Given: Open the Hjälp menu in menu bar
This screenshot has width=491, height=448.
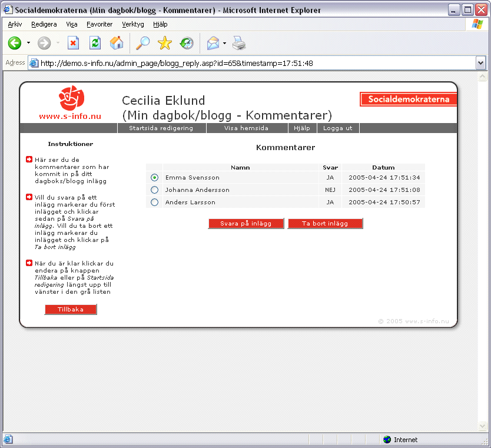Looking at the screenshot, I should tap(160, 24).
